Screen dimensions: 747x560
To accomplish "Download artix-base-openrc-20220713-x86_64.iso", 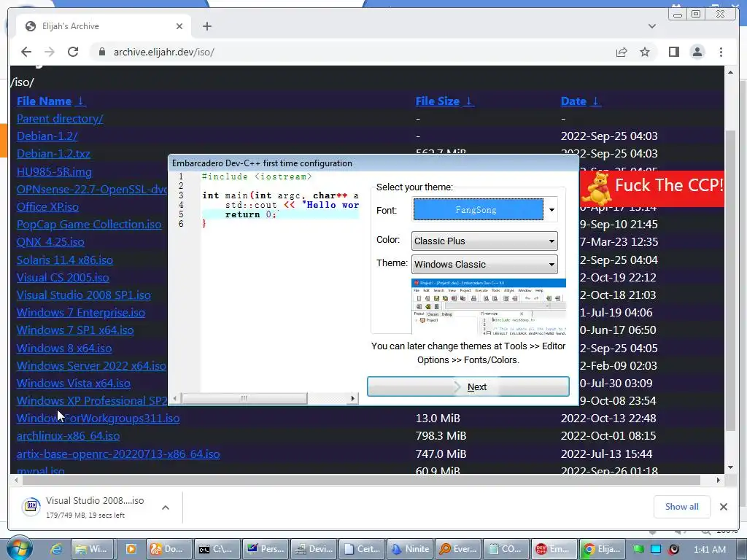I will (118, 454).
